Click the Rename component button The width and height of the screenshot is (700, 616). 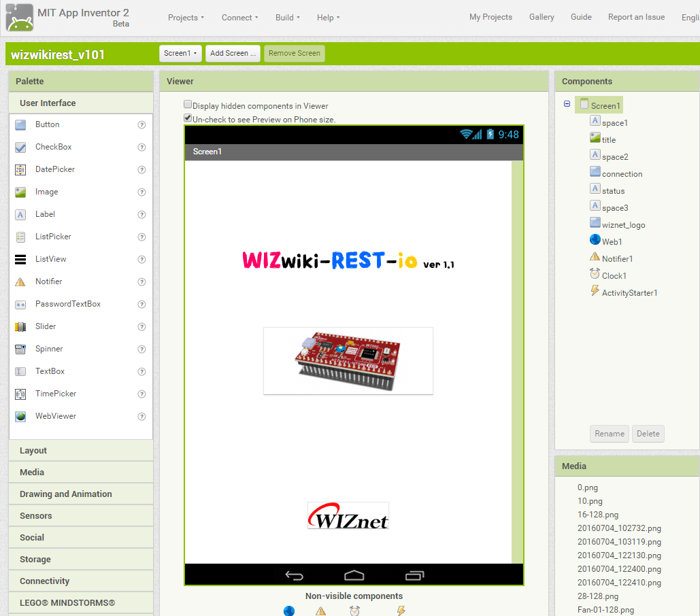610,434
